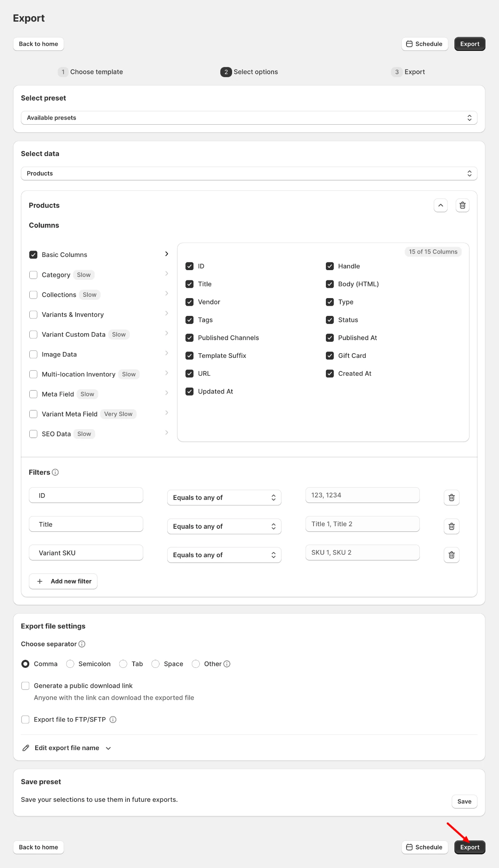Enable Export file to FTP/SFTP
This screenshot has height=868, width=499.
(25, 720)
